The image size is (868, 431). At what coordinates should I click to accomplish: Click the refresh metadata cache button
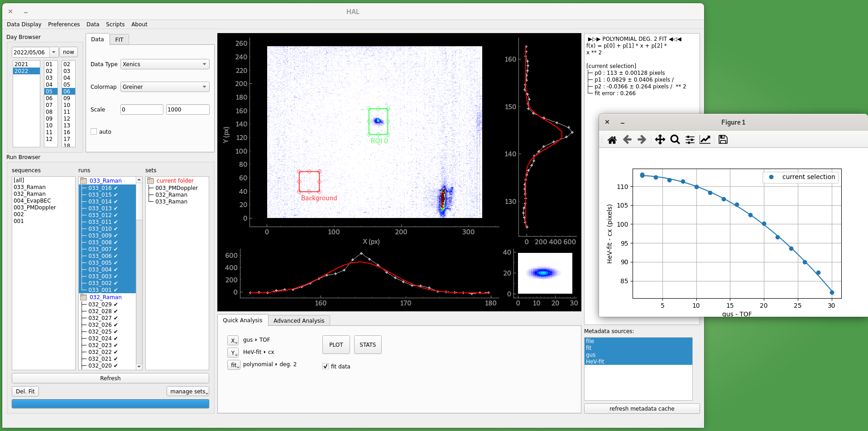click(x=642, y=409)
